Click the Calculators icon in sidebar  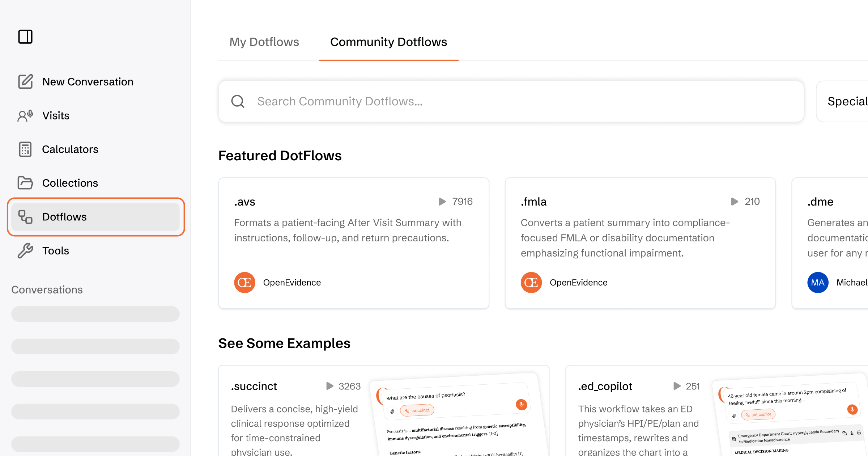[x=25, y=149]
